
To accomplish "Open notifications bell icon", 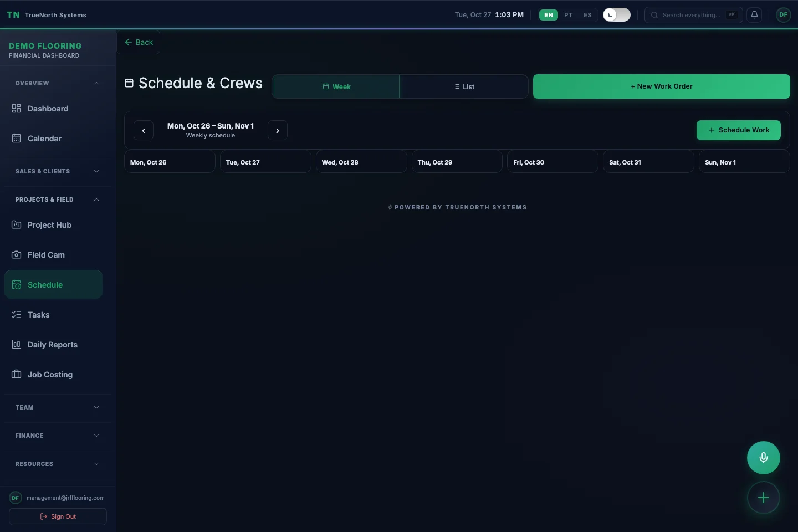I will tap(754, 15).
